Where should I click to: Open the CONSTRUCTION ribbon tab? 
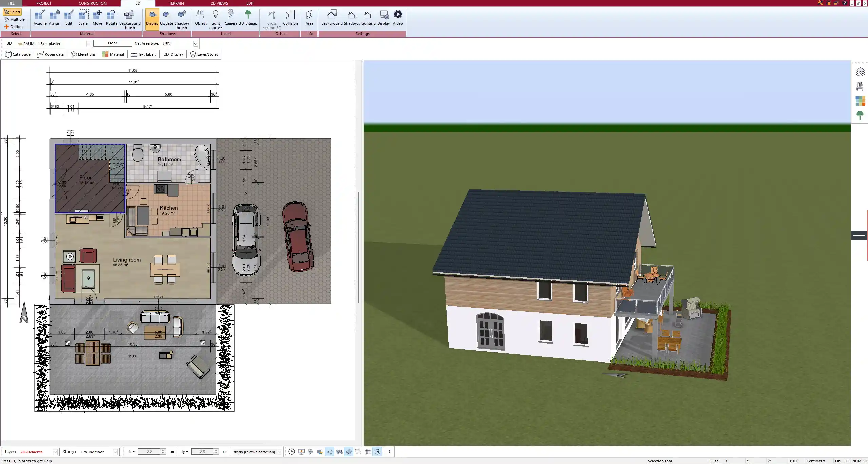92,3
